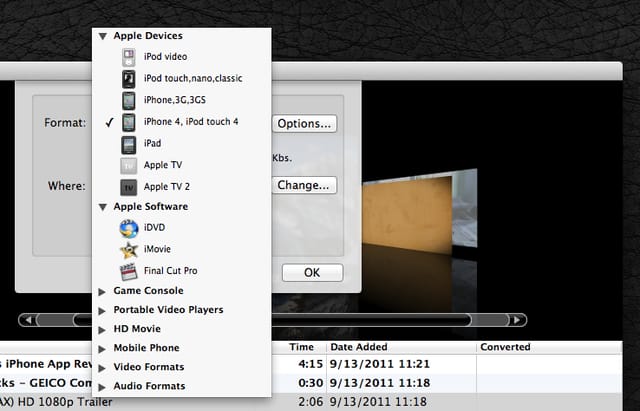The height and width of the screenshot is (411, 640).
Task: Click the dark timeline scrollbar thumb
Action: click(x=272, y=320)
